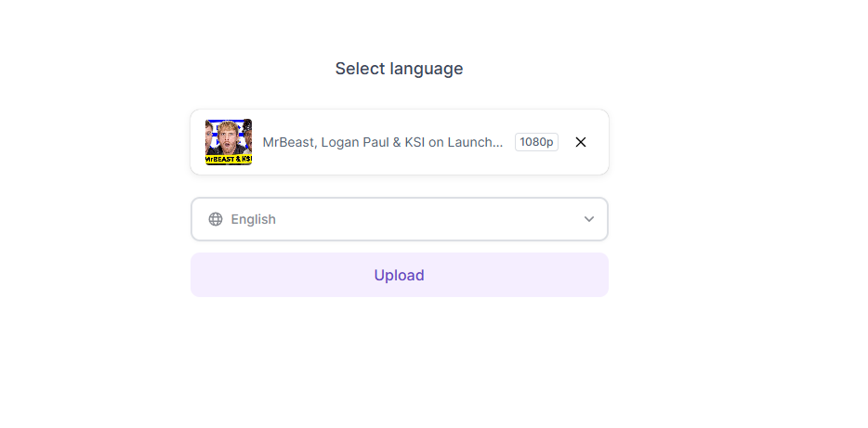Click the world globe symbol beside English
The height and width of the screenshot is (428, 868).
216,219
